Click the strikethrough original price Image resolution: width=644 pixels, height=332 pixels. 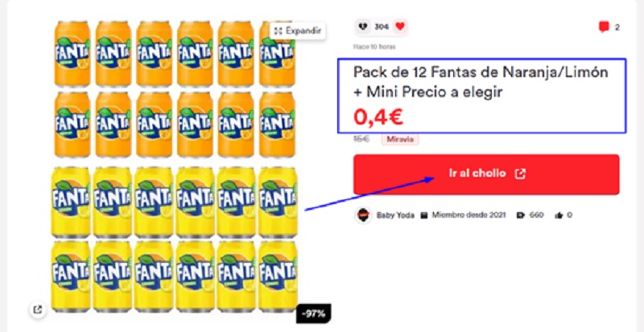coord(361,139)
